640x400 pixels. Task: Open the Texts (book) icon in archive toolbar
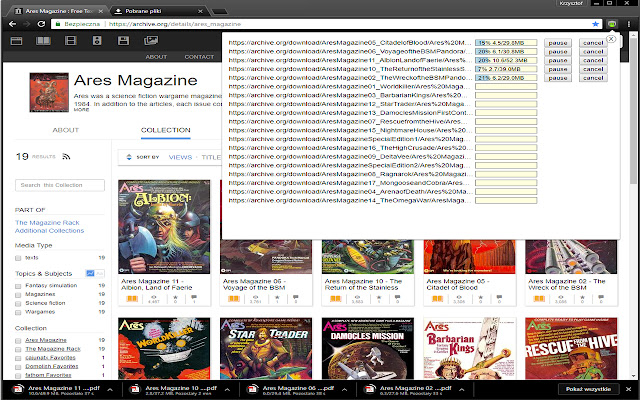click(x=43, y=41)
